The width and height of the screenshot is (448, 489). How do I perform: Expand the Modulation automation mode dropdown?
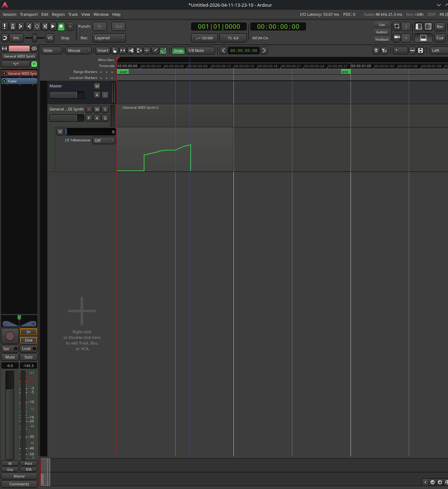[104, 141]
